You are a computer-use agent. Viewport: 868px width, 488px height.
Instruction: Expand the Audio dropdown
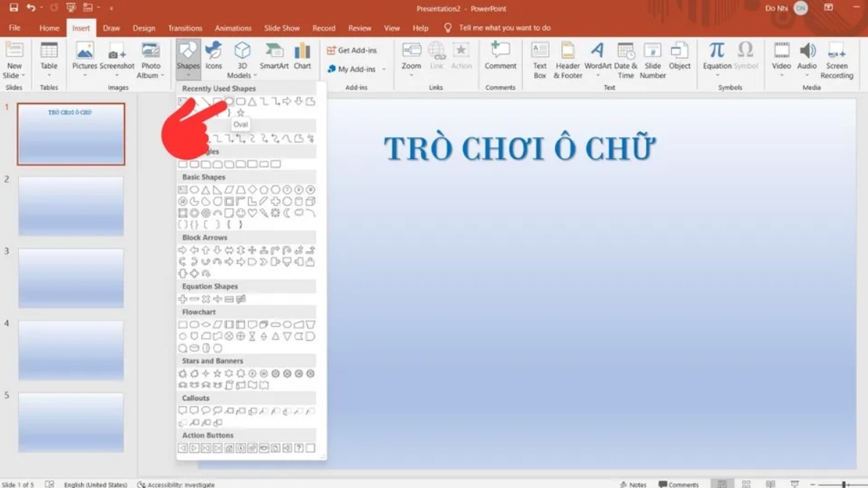coord(807,75)
